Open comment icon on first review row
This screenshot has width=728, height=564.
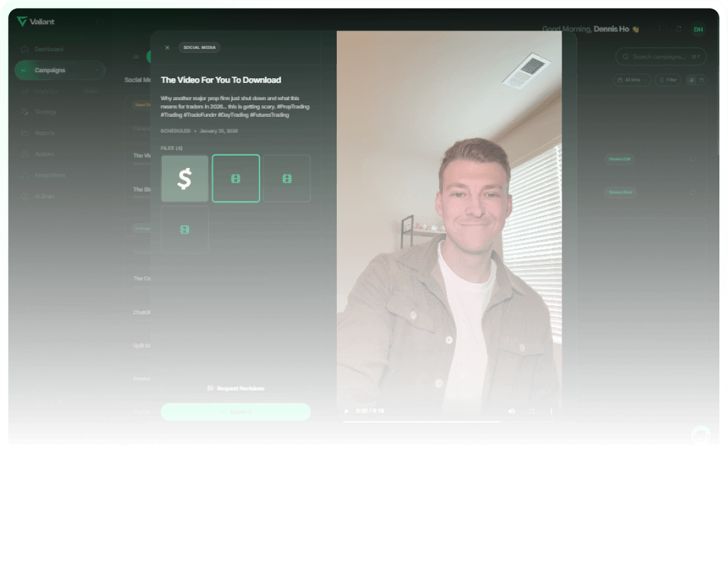(692, 159)
